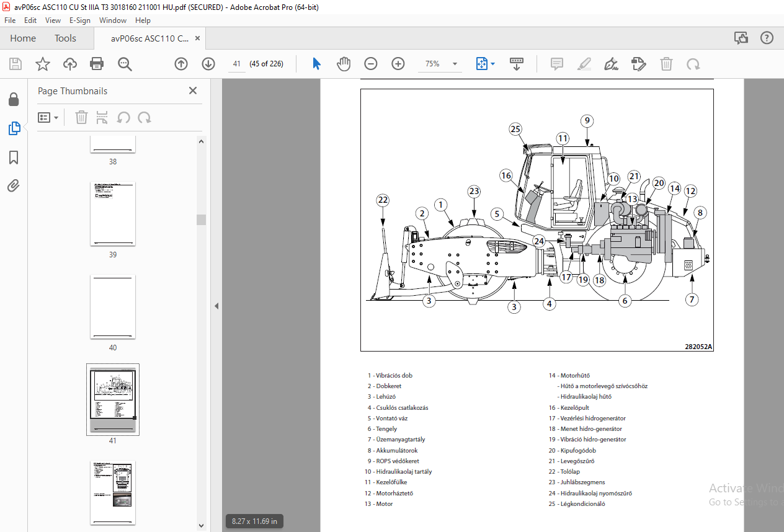Open the E-Sign menu
784x532 pixels.
[80, 20]
